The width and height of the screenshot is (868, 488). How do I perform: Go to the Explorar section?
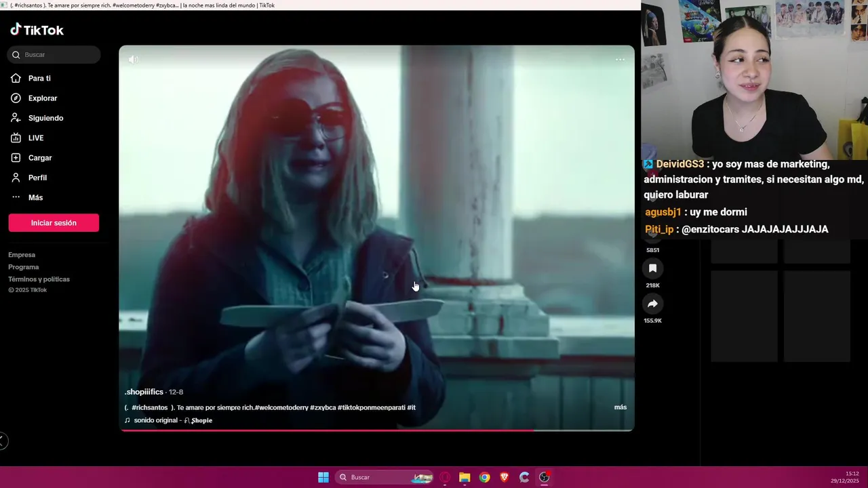click(43, 98)
